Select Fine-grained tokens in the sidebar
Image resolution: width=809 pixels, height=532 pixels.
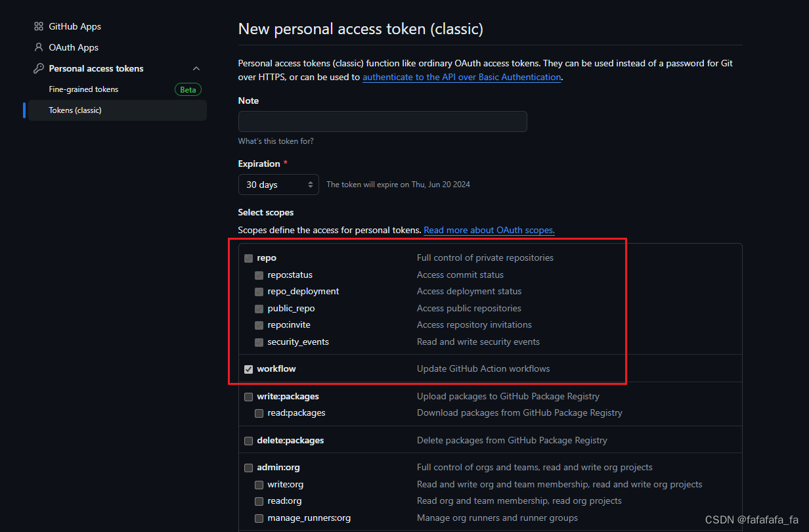(83, 89)
